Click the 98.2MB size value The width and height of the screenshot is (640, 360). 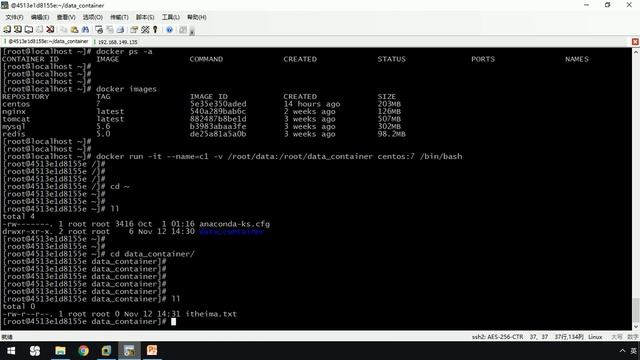391,134
